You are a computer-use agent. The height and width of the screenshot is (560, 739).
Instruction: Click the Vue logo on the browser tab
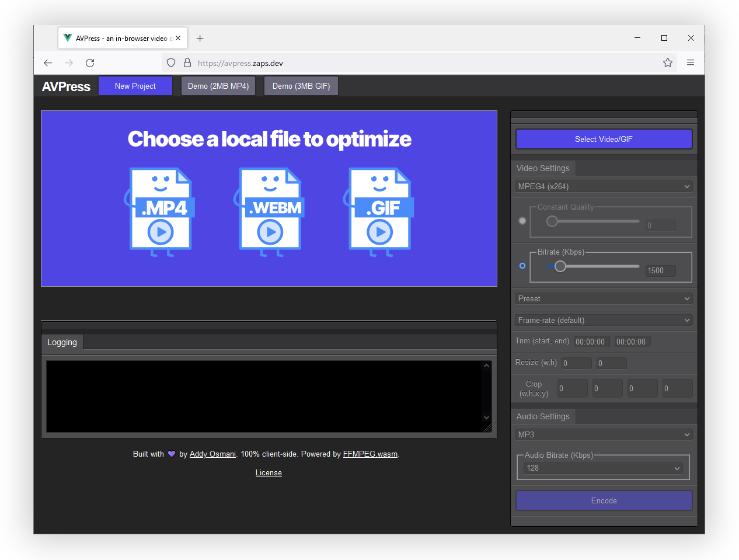point(67,38)
